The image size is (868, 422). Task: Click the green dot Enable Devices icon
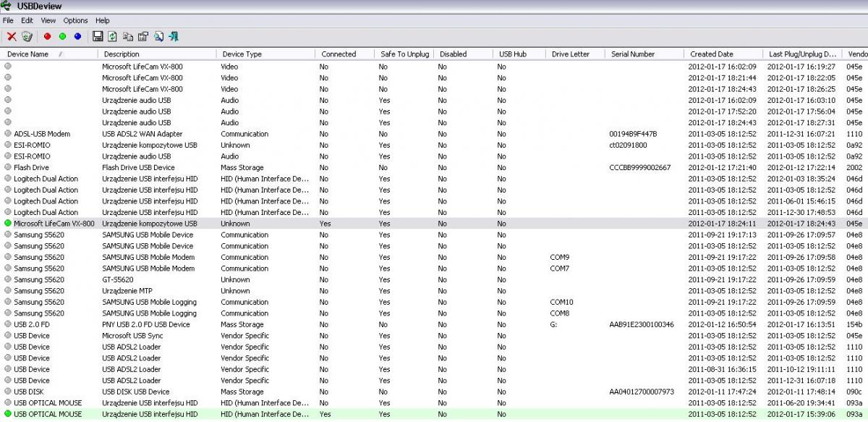[x=62, y=36]
